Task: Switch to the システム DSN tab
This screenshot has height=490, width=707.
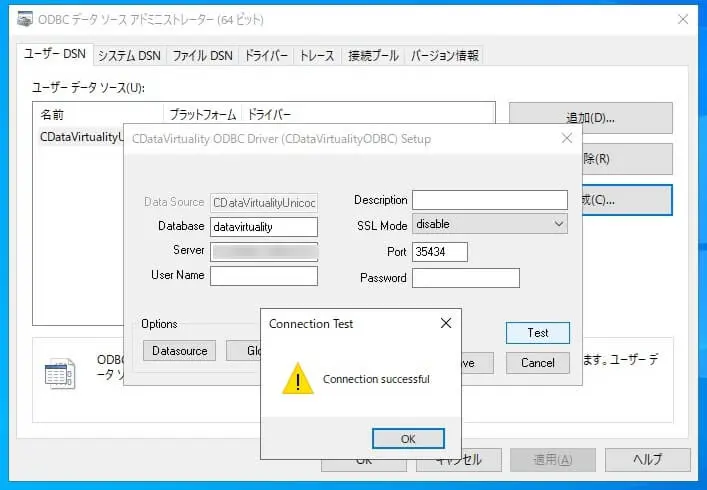Action: (129, 56)
